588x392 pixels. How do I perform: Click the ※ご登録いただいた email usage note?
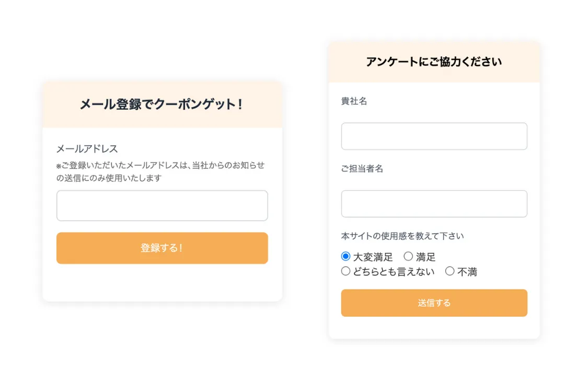[x=160, y=171]
